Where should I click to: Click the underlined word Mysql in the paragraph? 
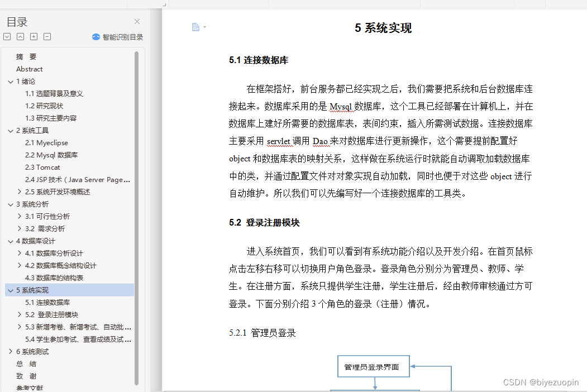pos(341,107)
